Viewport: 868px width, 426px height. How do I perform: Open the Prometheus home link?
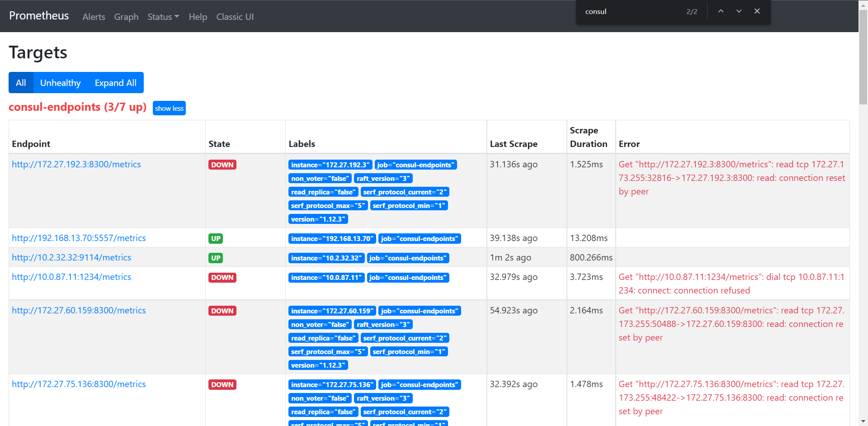click(39, 16)
